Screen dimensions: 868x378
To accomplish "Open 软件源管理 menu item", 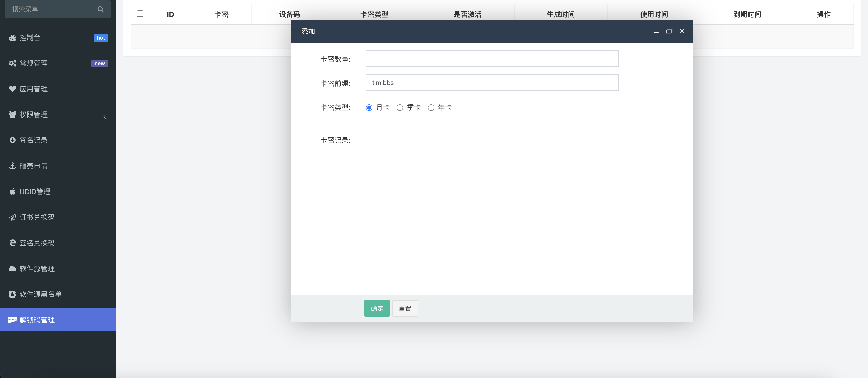I will coord(58,269).
